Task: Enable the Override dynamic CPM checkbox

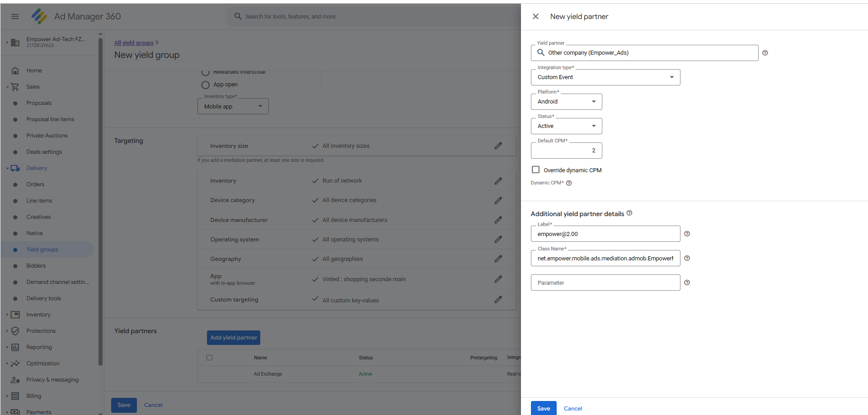Action: click(x=535, y=170)
